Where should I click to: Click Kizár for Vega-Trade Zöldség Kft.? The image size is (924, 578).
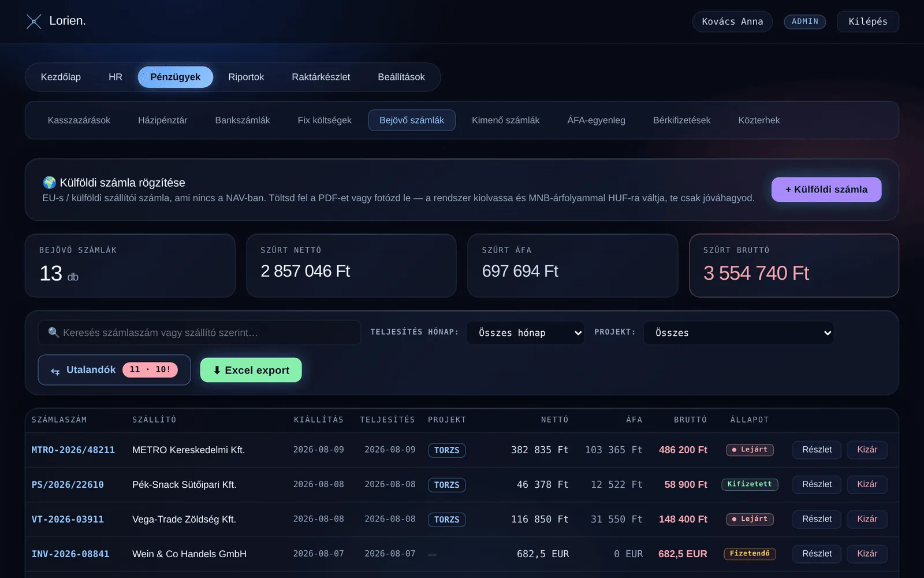pyautogui.click(x=867, y=519)
